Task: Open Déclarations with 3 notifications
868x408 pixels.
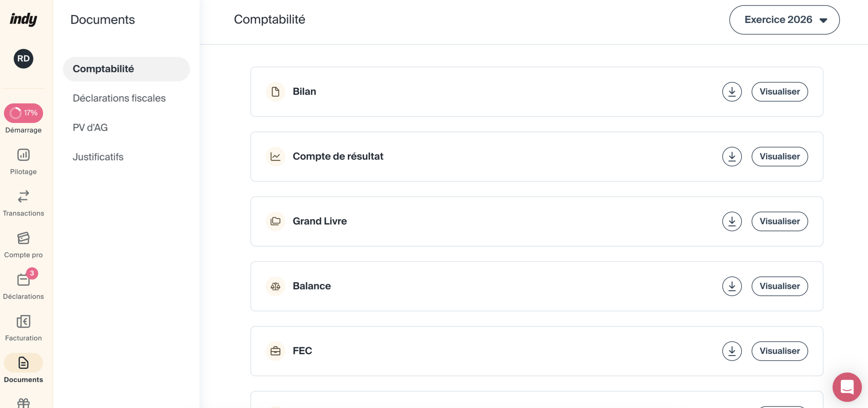Action: (x=23, y=285)
